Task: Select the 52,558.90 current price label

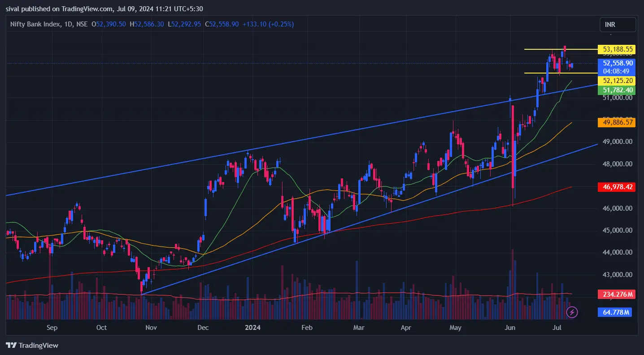Action: pos(618,63)
